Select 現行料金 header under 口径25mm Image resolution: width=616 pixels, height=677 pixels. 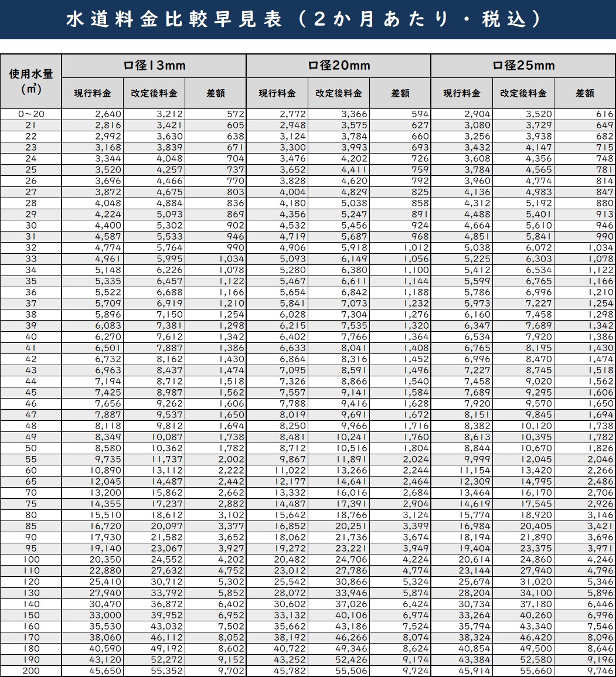coord(462,93)
